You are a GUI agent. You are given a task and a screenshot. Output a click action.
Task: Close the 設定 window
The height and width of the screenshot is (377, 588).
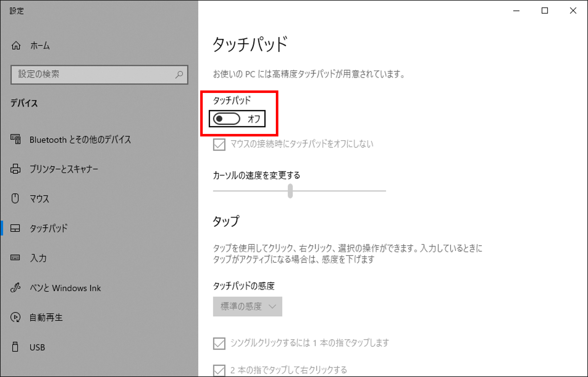[x=573, y=11]
